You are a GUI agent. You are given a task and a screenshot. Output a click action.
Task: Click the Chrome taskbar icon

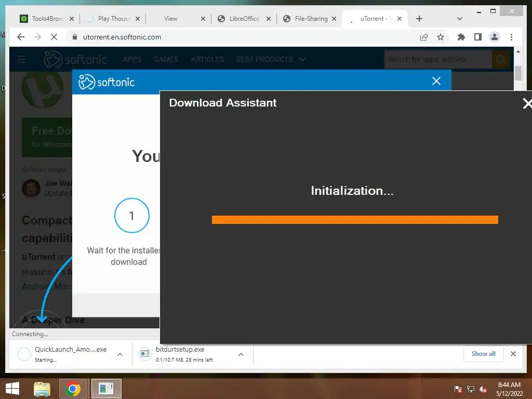72,389
